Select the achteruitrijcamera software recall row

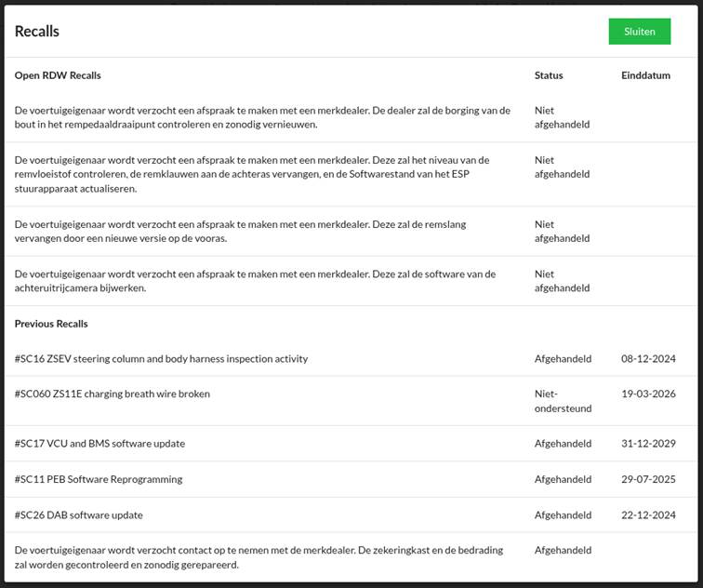pos(351,281)
